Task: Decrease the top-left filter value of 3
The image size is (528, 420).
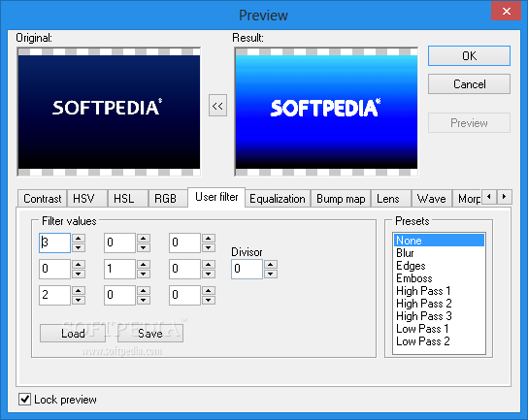Action: [78, 247]
